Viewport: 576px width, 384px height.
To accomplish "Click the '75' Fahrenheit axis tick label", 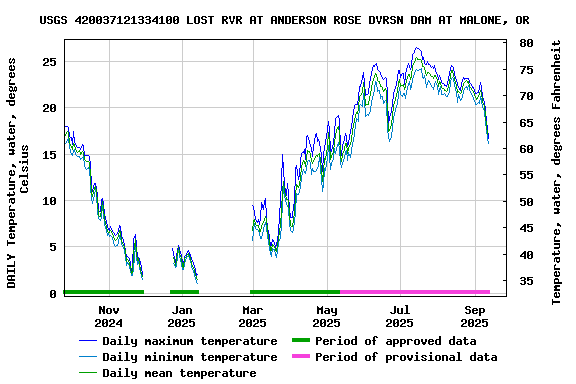I will tap(526, 70).
